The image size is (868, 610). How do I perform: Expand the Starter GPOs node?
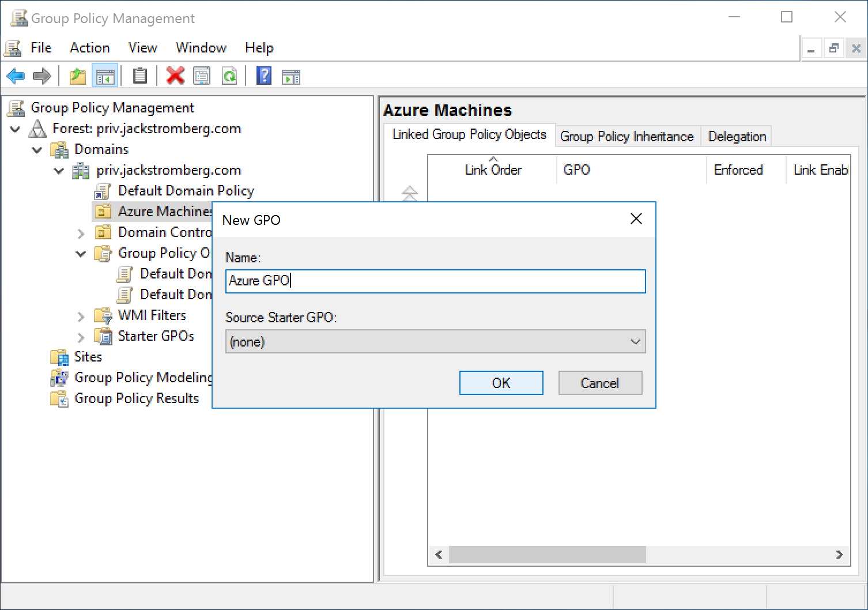click(81, 337)
